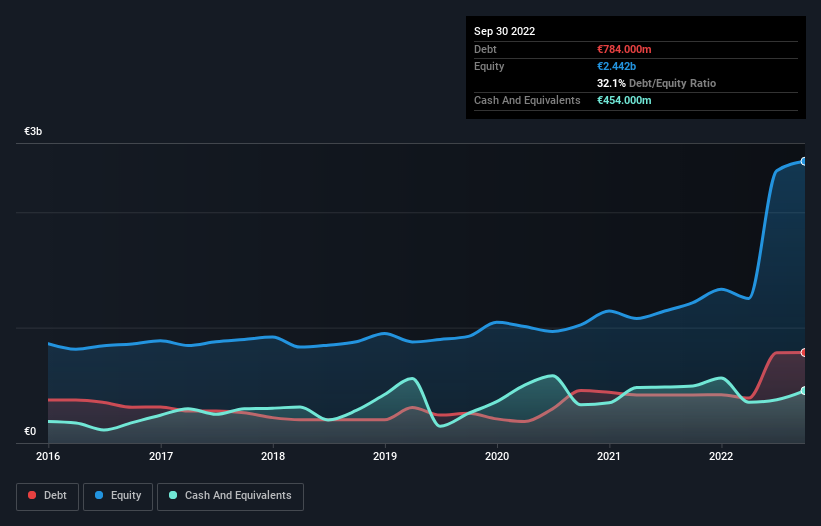
Task: Click the 2018 x-axis label
Action: point(273,456)
